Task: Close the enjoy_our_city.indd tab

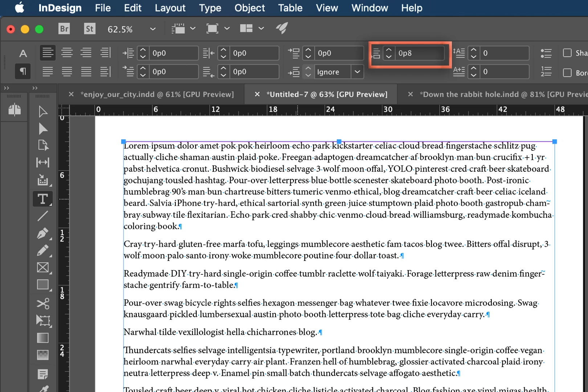Action: [x=71, y=94]
